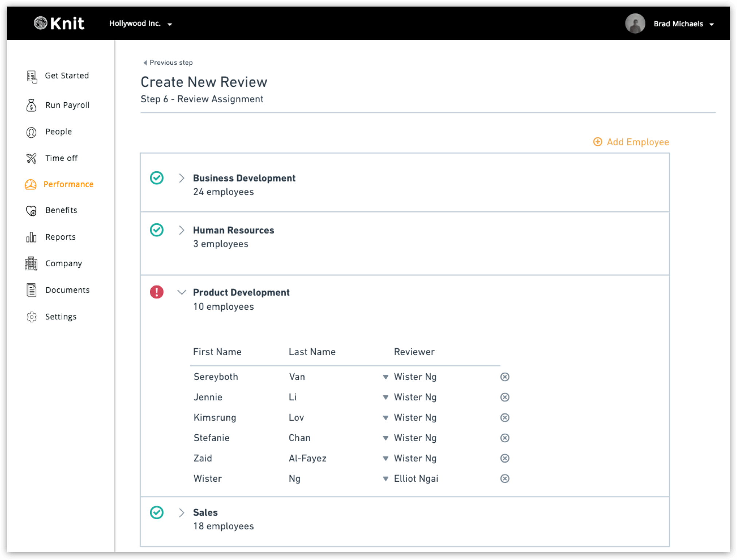Screen dimensions: 737x560
Task: Go to the People menu item
Action: tap(58, 132)
